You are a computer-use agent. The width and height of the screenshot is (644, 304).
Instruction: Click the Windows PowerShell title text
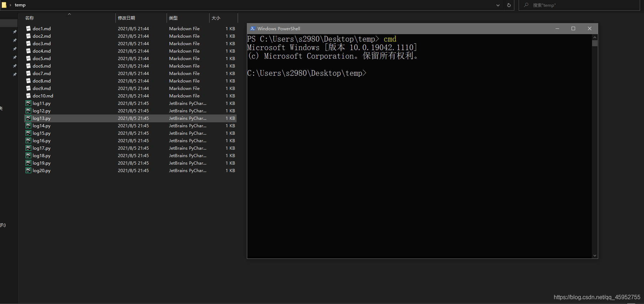[279, 28]
